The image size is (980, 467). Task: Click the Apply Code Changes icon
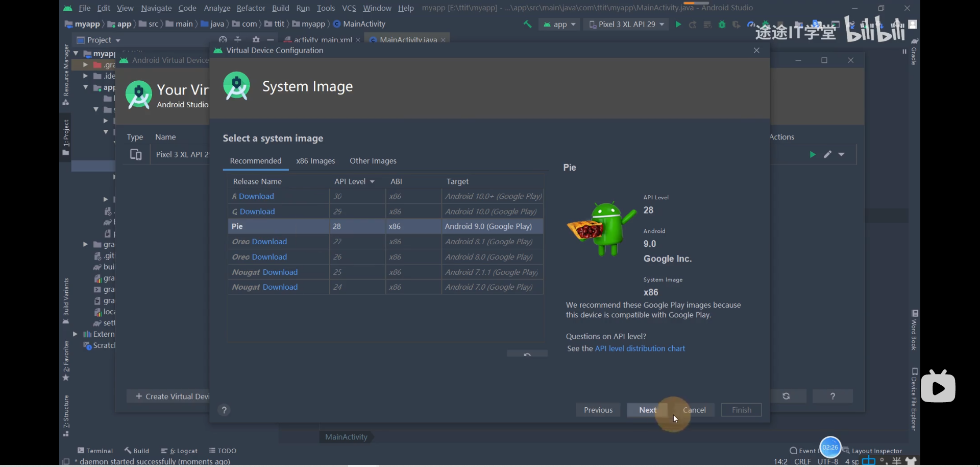(707, 25)
